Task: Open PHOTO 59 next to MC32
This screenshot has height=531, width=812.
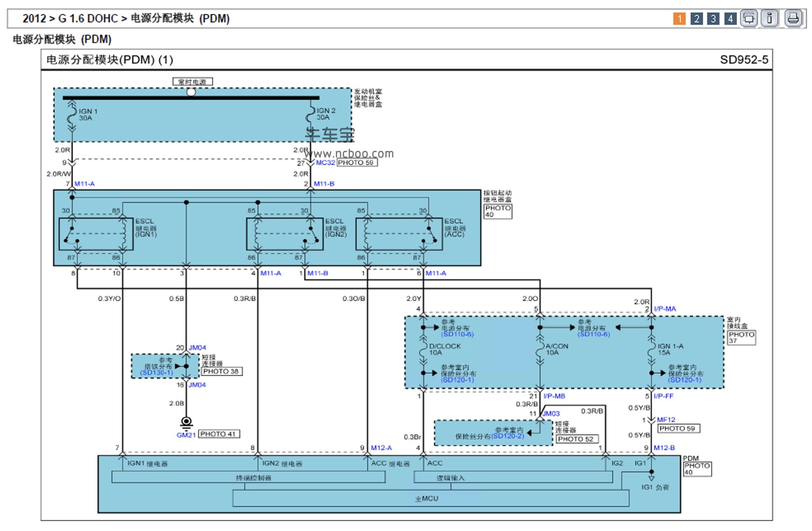Action: tap(357, 162)
